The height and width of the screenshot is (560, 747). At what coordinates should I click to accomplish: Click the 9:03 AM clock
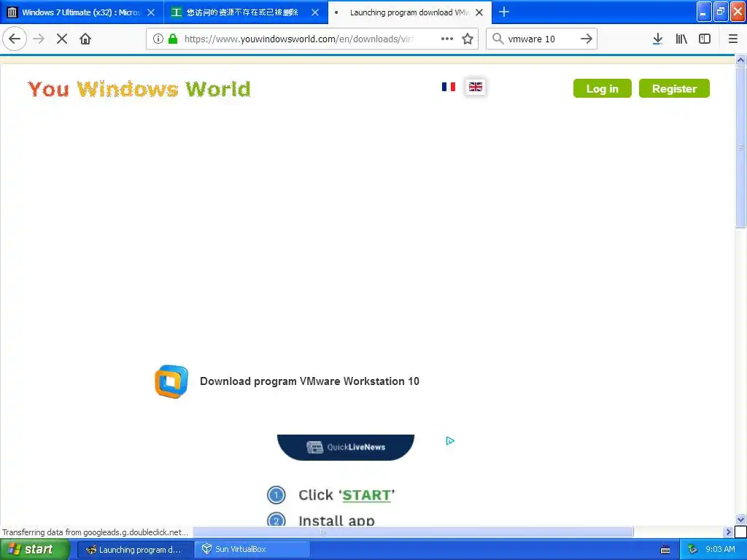coord(720,550)
